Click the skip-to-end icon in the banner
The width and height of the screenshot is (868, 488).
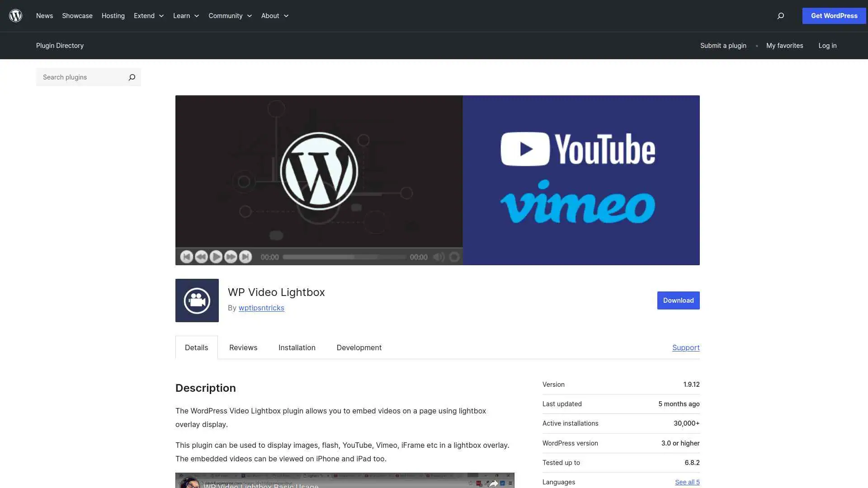pyautogui.click(x=245, y=257)
